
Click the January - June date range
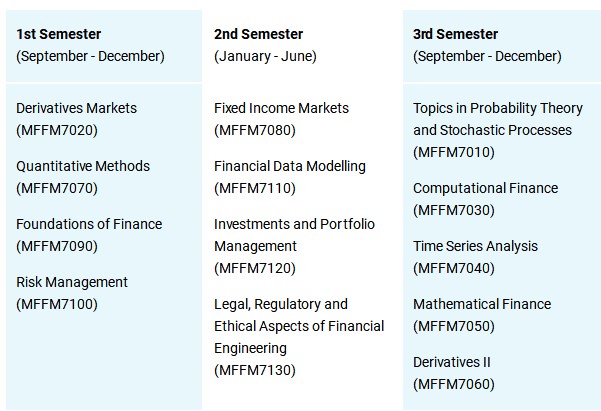(x=265, y=56)
